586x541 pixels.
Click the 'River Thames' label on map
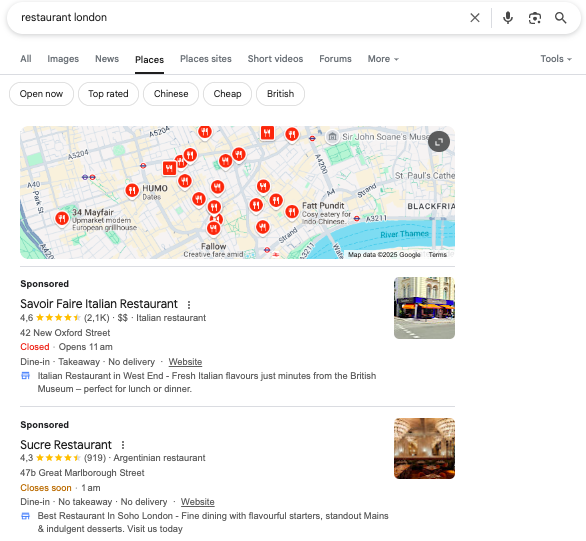click(x=404, y=234)
